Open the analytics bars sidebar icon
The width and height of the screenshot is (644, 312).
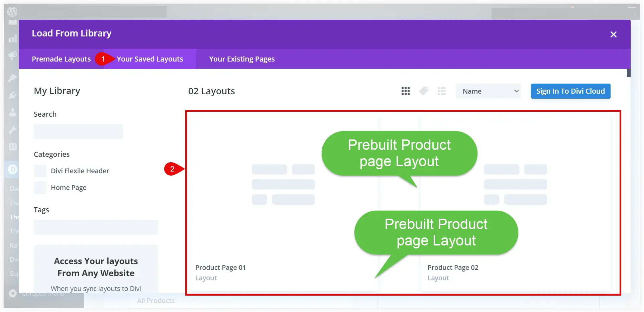pos(12,38)
